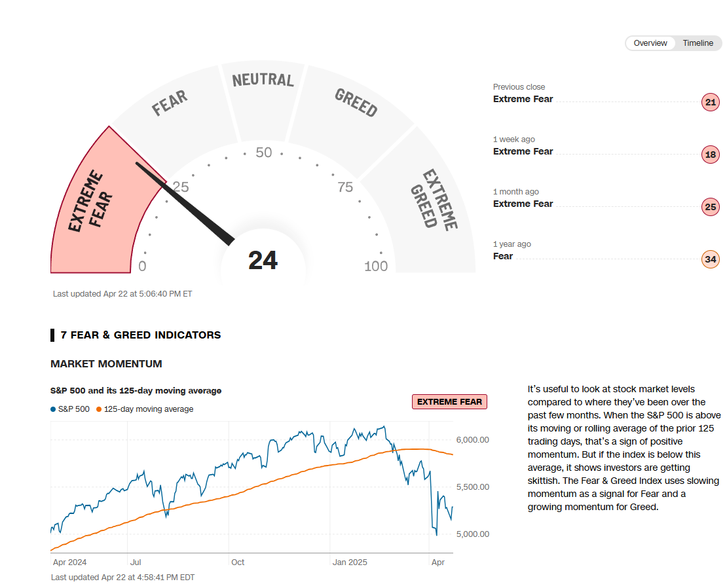Click the current index value 24
Viewport: 727px width, 588px height.
tap(263, 261)
